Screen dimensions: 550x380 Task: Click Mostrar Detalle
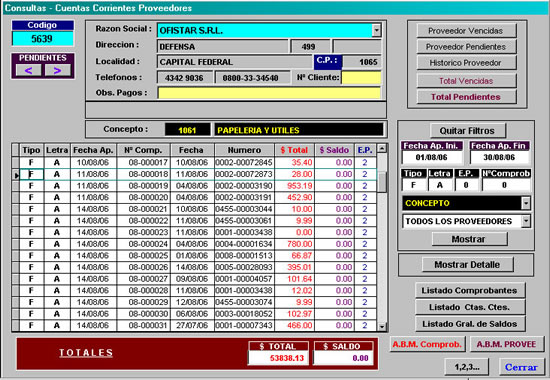coord(467,265)
